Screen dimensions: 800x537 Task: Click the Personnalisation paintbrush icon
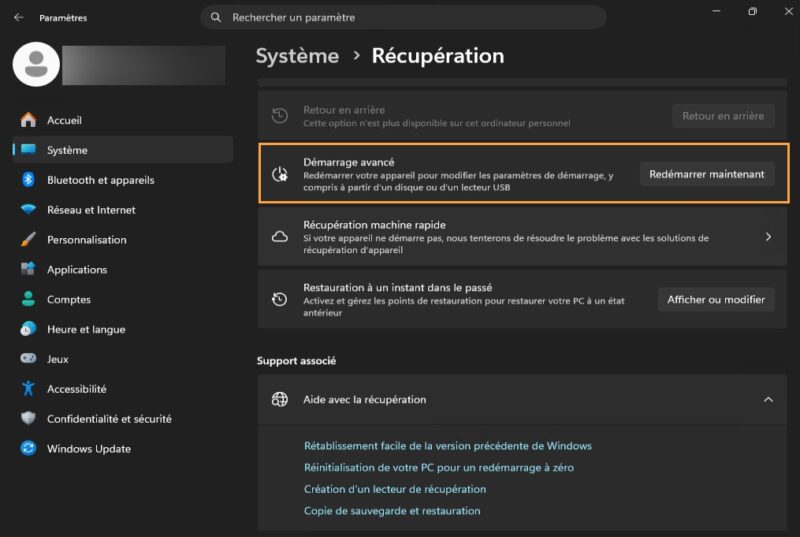(x=28, y=239)
